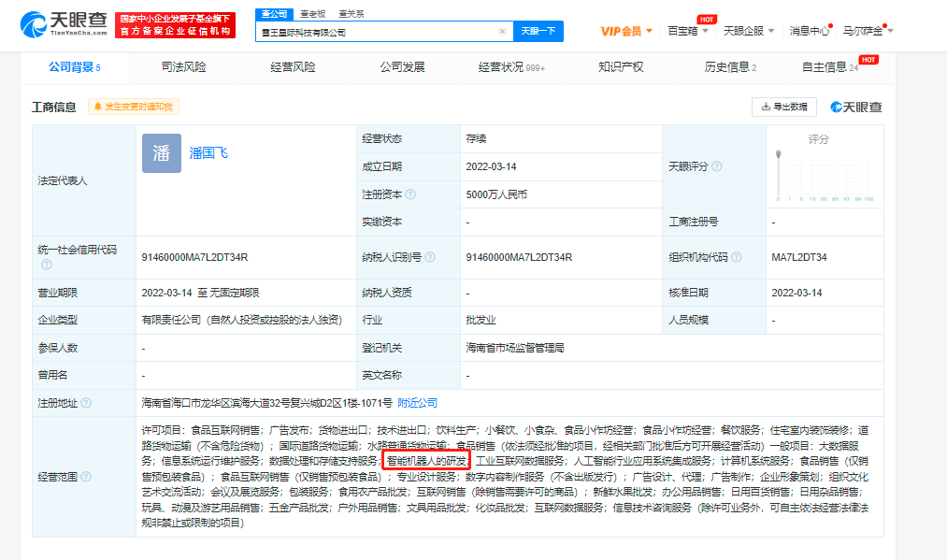Click the organization code MA7L2DT34
947x560 pixels.
coord(799,257)
